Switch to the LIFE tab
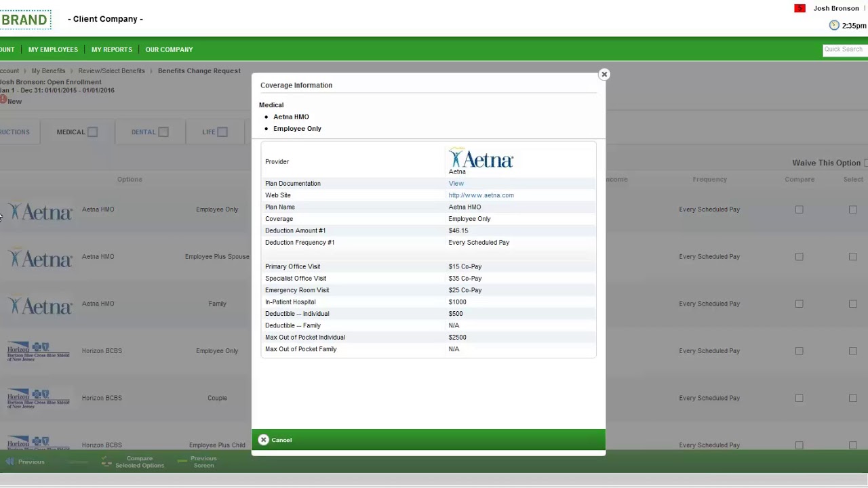This screenshot has width=868, height=488. pyautogui.click(x=215, y=132)
